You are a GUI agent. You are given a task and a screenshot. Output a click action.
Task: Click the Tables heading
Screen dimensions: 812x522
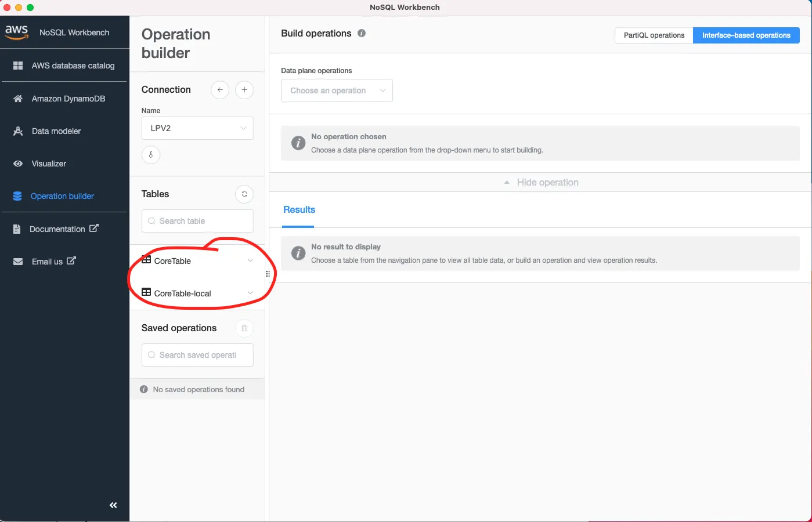click(155, 194)
